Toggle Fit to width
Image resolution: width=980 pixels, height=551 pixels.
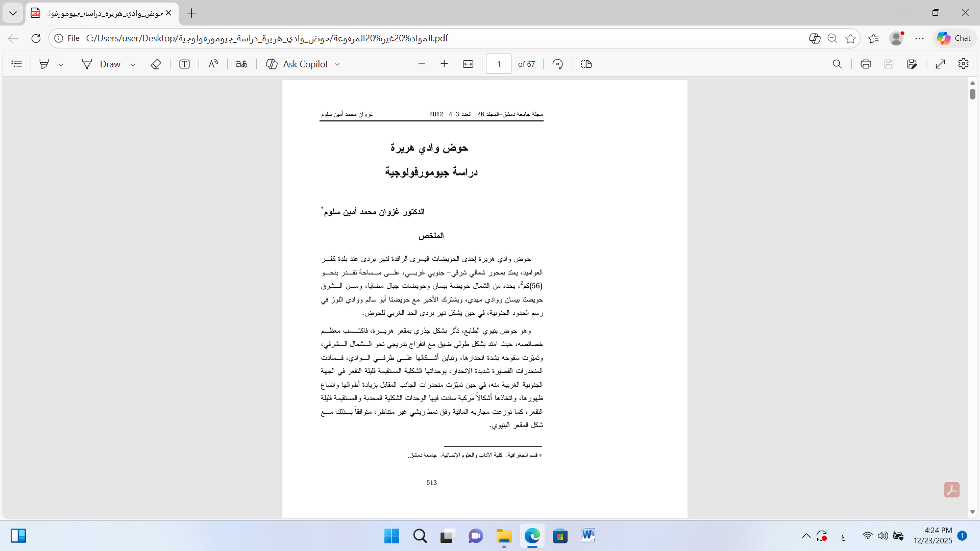[468, 64]
